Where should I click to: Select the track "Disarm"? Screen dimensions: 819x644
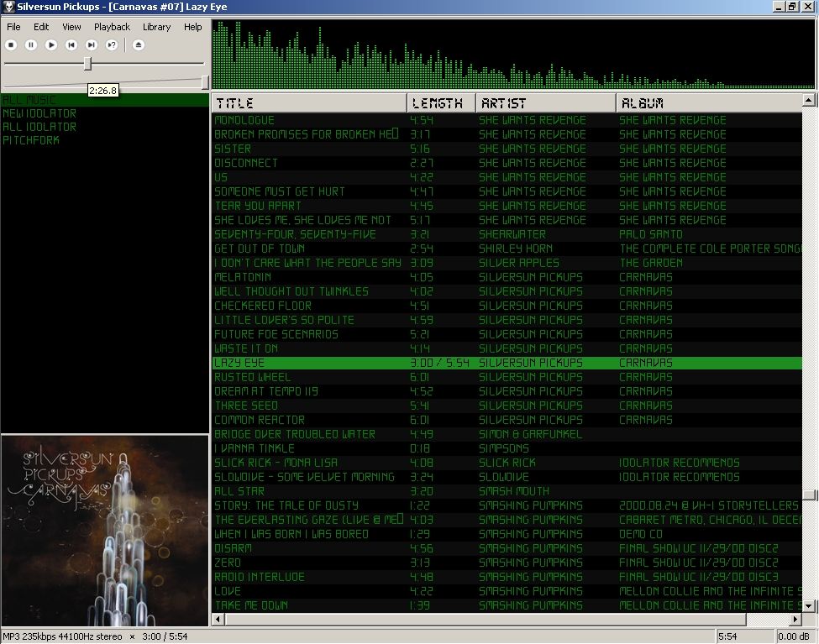pos(507,548)
